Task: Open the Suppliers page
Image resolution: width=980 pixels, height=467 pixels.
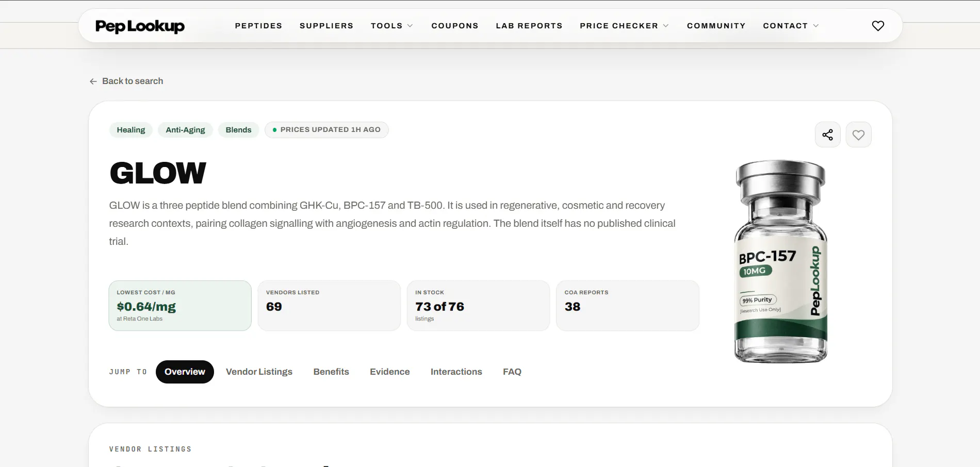Action: click(x=326, y=26)
